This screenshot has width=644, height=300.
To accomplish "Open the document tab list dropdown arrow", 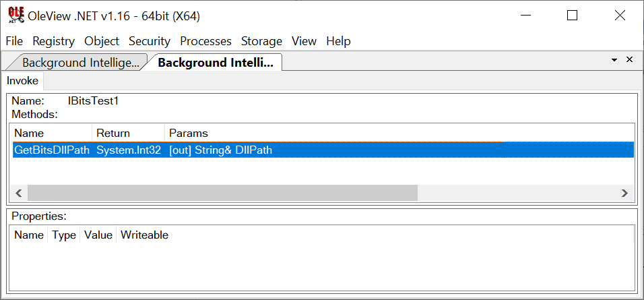I will [x=614, y=60].
